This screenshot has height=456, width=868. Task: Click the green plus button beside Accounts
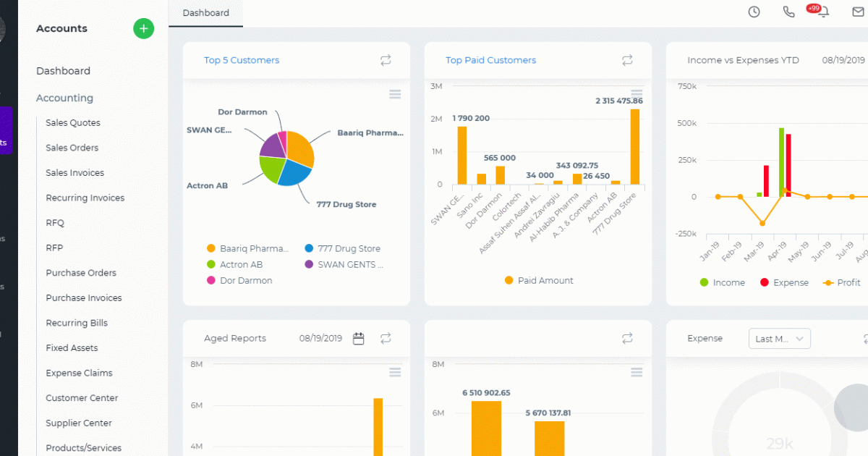tap(143, 28)
